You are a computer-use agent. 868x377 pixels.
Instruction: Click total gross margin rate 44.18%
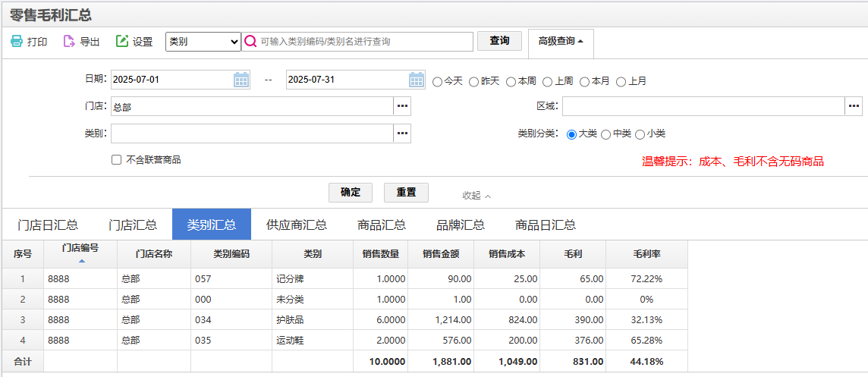[x=647, y=362]
